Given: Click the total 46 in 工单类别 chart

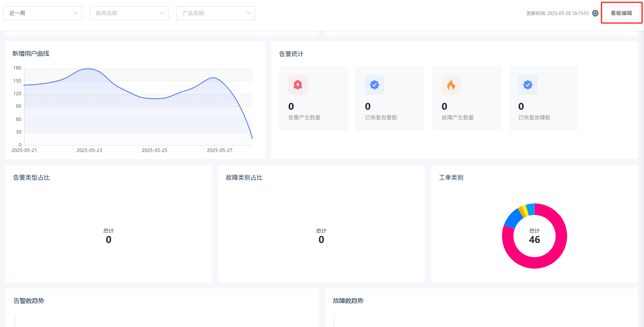Looking at the screenshot, I should pos(534,239).
